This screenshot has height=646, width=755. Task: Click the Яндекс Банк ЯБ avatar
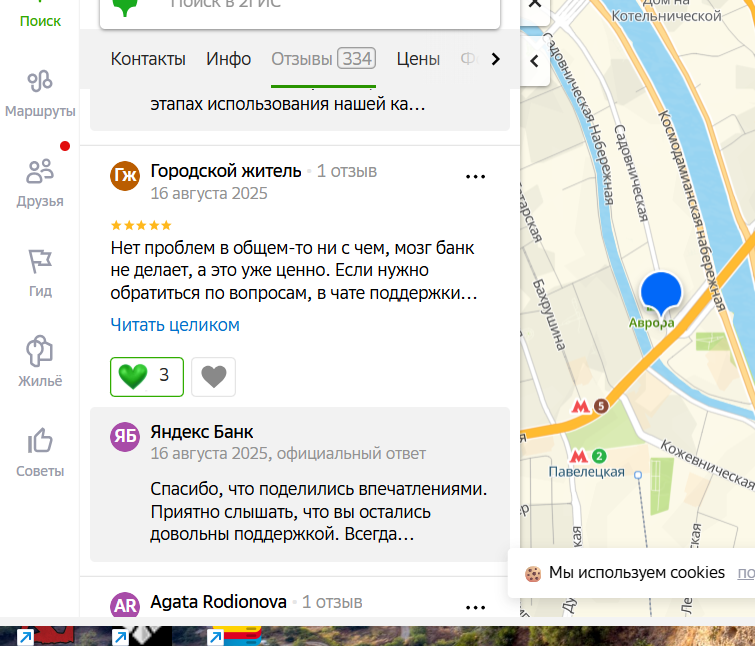click(125, 437)
